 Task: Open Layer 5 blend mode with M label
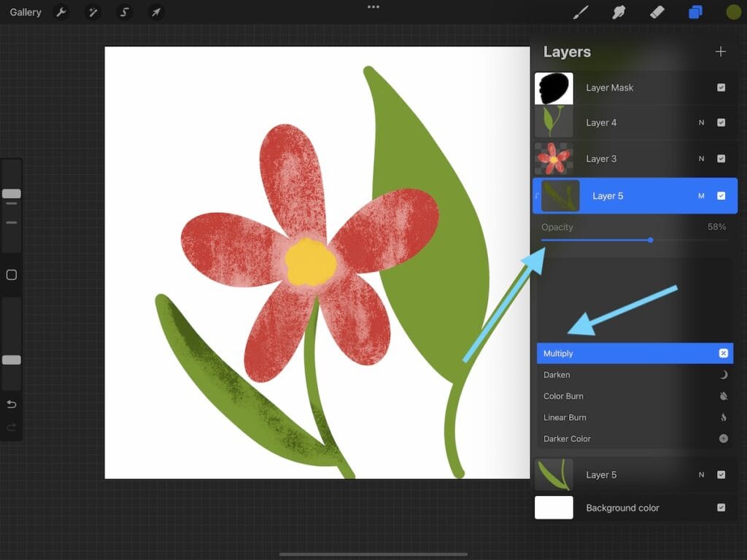pos(701,195)
